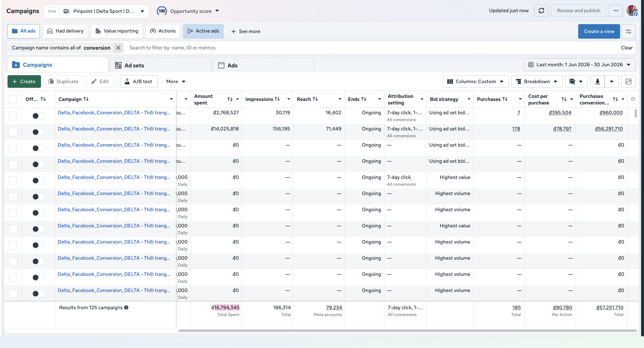This screenshot has width=644, height=348.
Task: Expand the Columns: Custom dropdown
Action: [x=475, y=81]
